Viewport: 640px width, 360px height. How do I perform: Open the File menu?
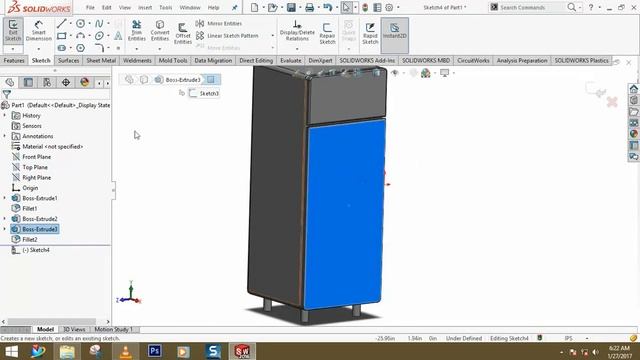coord(90,7)
